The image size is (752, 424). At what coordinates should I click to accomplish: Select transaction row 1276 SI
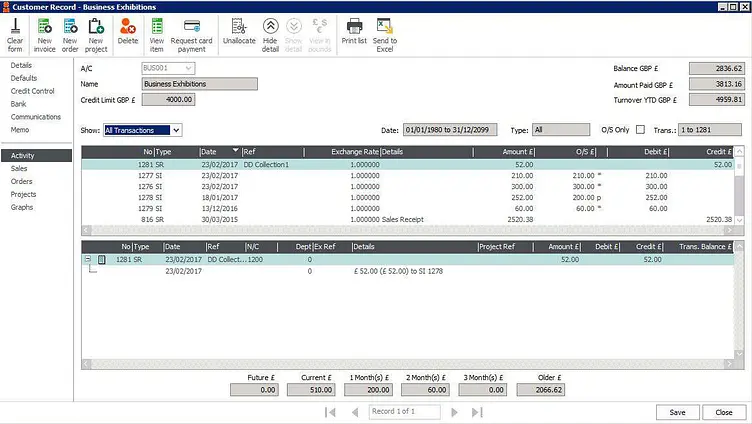407,187
